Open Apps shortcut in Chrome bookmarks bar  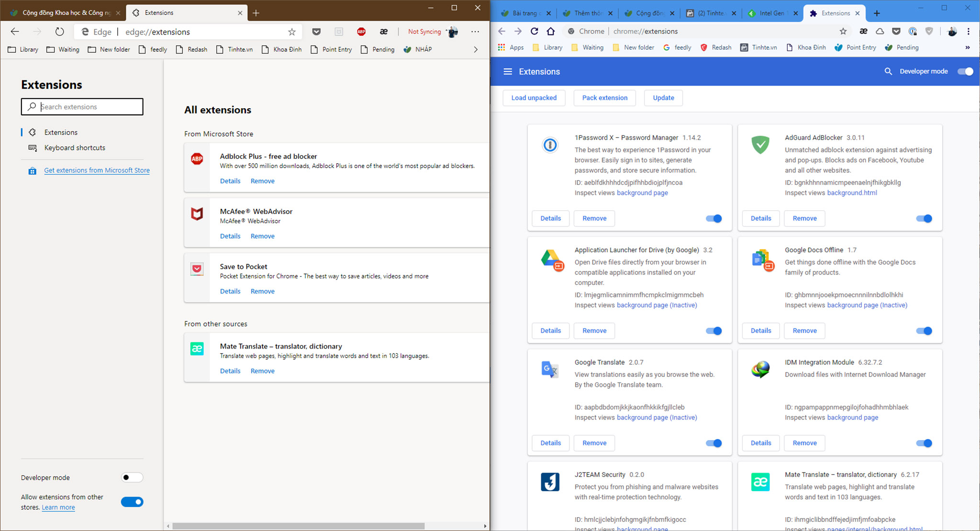pyautogui.click(x=511, y=47)
